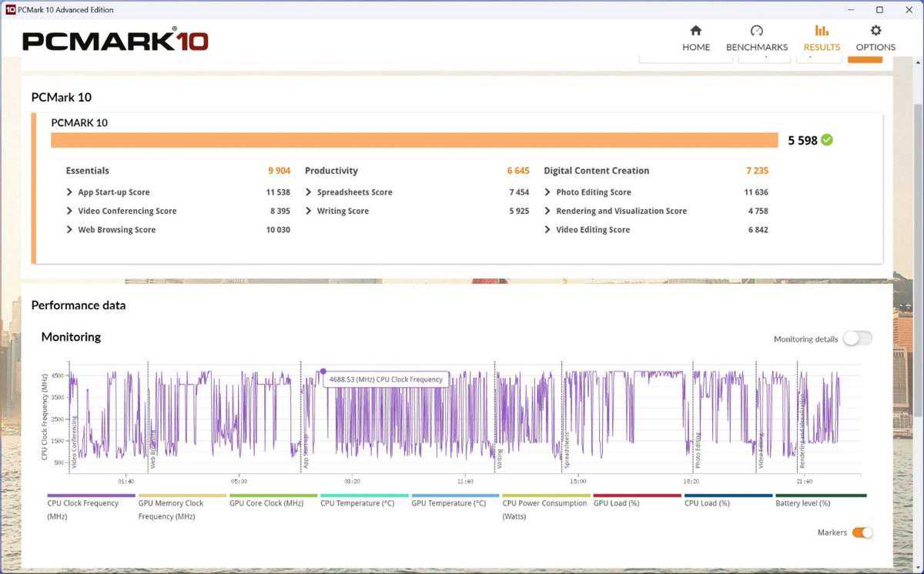Click the green valid score checkmark
924x574 pixels.
point(827,140)
